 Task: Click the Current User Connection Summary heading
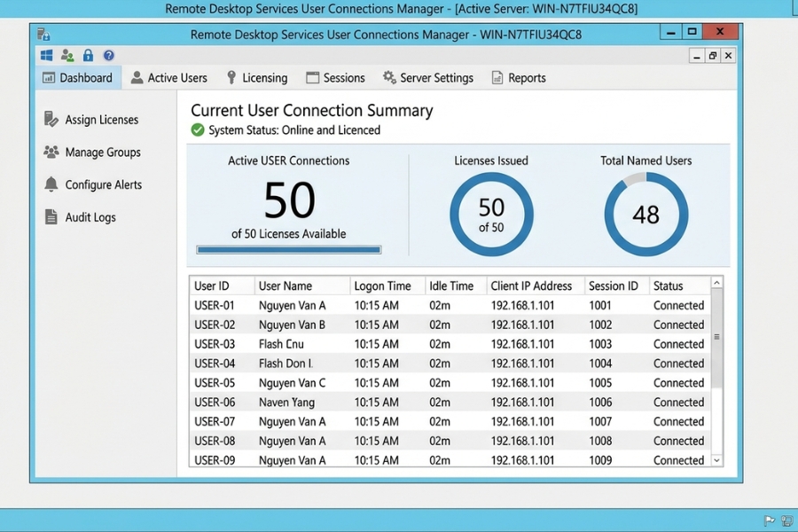311,111
